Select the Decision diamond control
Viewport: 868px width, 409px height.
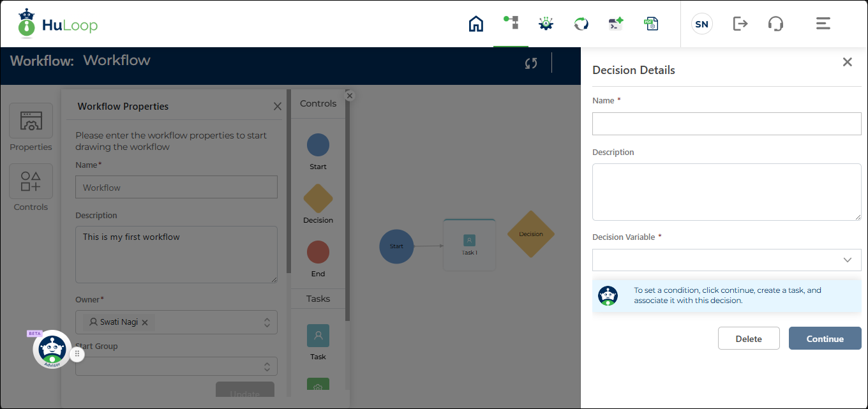[x=318, y=198]
